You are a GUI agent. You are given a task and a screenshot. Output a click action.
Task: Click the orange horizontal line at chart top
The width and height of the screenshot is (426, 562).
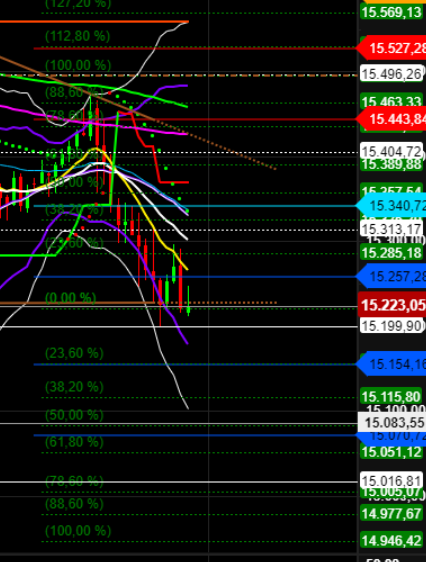click(x=94, y=22)
